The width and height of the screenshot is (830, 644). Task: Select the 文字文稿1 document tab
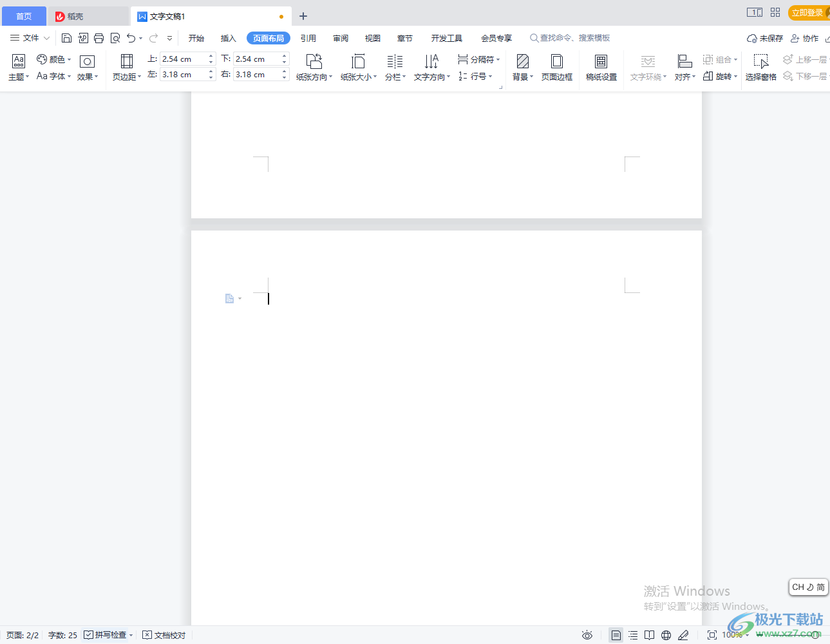(x=211, y=16)
